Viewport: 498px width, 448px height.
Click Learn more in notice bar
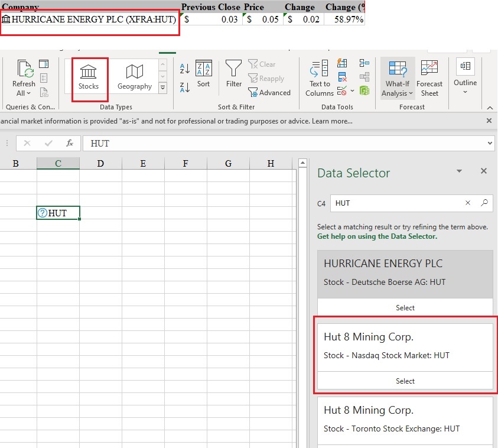click(x=332, y=121)
